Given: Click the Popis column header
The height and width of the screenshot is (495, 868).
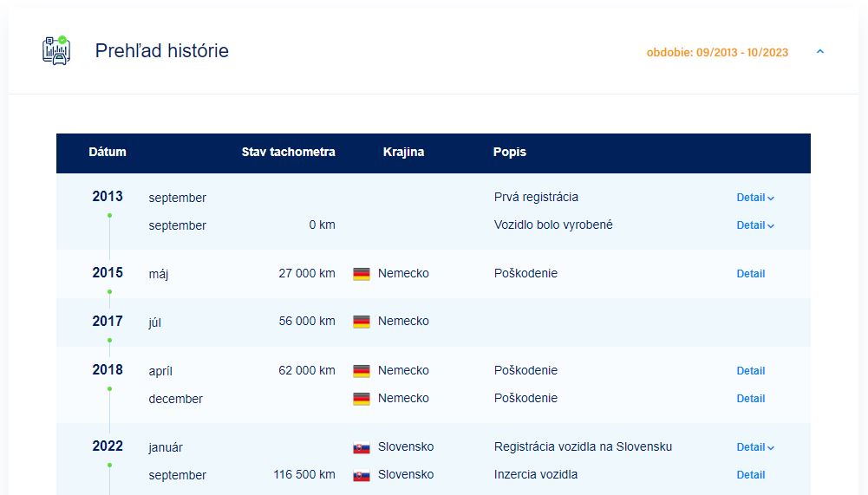Looking at the screenshot, I should click(x=510, y=153).
